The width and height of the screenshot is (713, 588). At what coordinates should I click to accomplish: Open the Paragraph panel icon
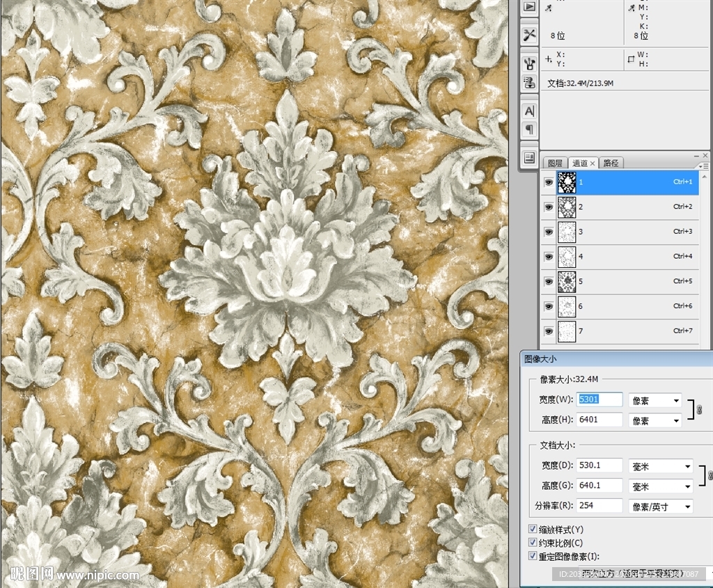click(530, 129)
